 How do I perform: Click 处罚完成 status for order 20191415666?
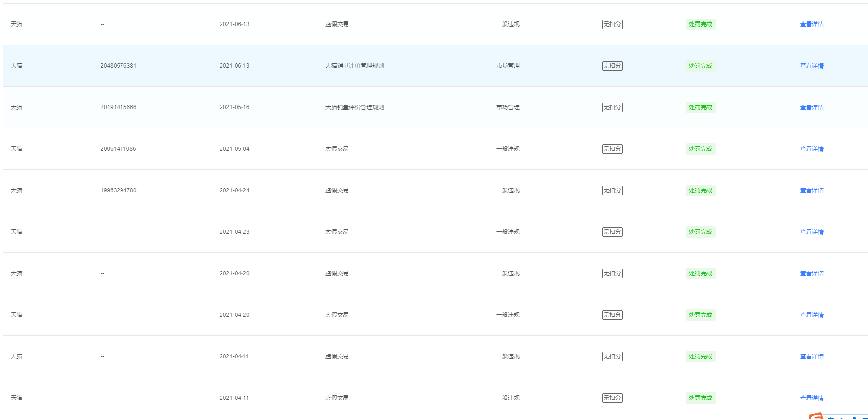700,107
